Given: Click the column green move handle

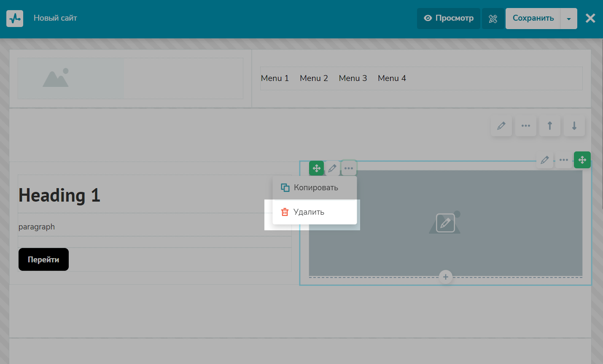Looking at the screenshot, I should 582,160.
